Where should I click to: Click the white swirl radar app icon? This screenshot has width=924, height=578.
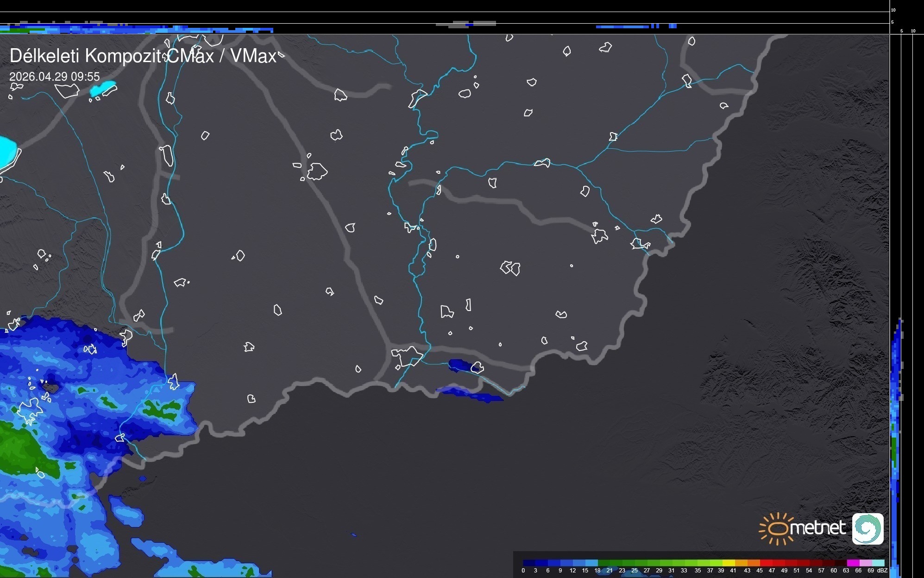click(867, 529)
